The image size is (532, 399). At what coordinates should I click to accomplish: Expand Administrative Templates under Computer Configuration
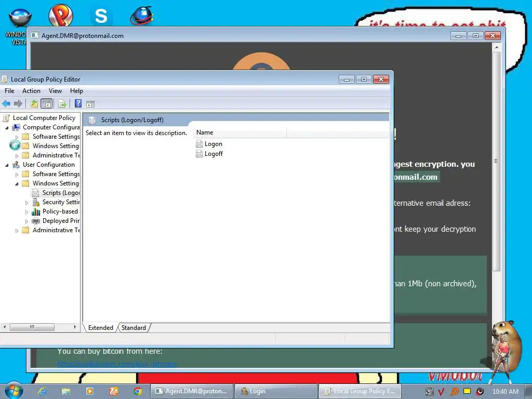(17, 155)
